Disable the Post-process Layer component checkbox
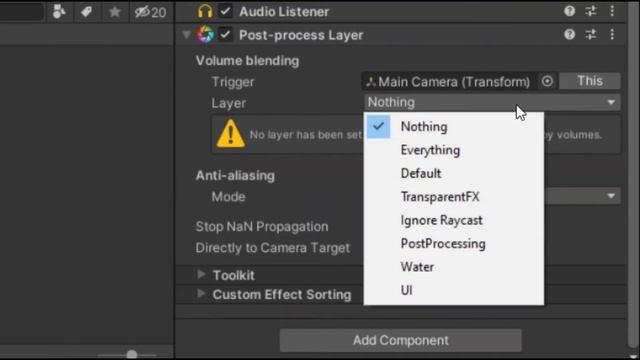This screenshot has width=640, height=360. coord(225,35)
